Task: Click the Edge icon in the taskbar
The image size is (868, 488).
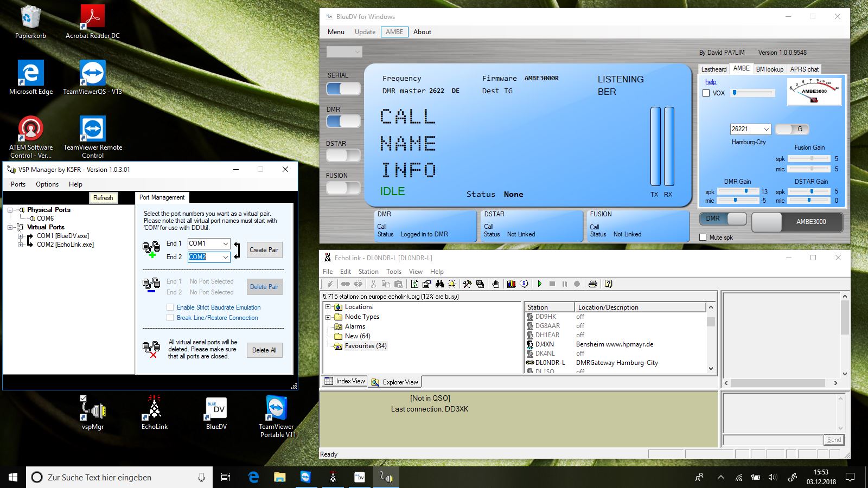Action: click(x=253, y=477)
